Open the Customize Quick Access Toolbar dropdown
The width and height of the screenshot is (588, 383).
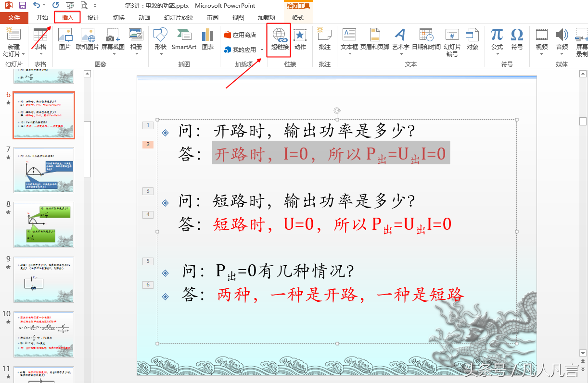coord(95,6)
